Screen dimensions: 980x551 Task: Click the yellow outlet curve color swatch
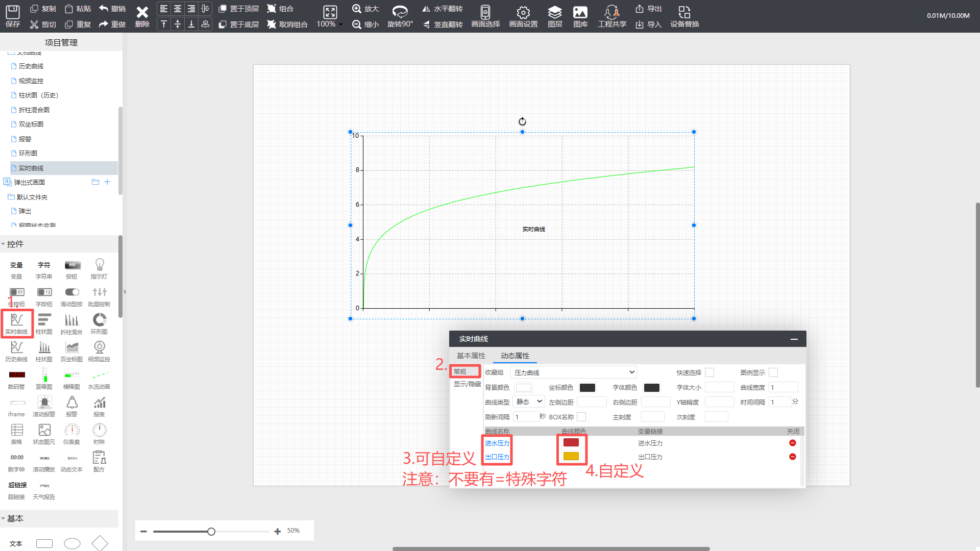coord(571,456)
